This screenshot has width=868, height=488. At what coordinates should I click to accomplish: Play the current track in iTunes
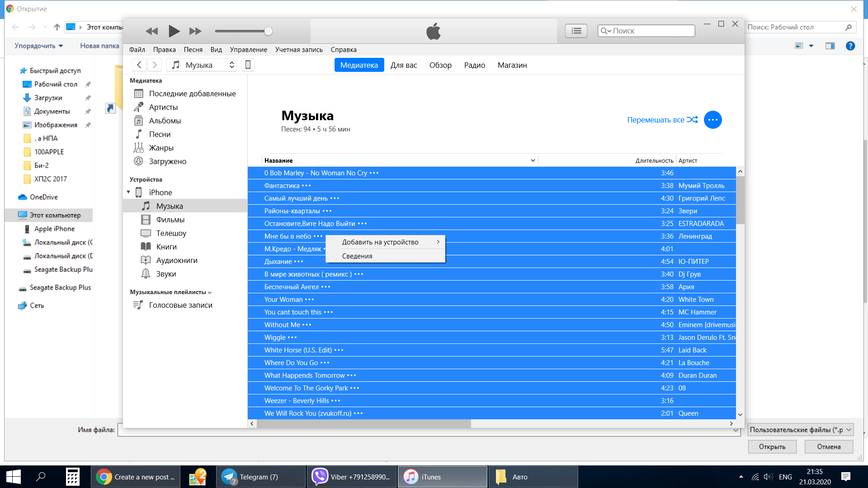174,31
